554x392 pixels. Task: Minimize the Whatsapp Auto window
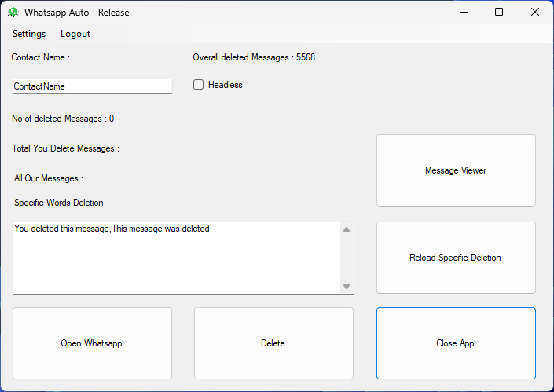[464, 12]
